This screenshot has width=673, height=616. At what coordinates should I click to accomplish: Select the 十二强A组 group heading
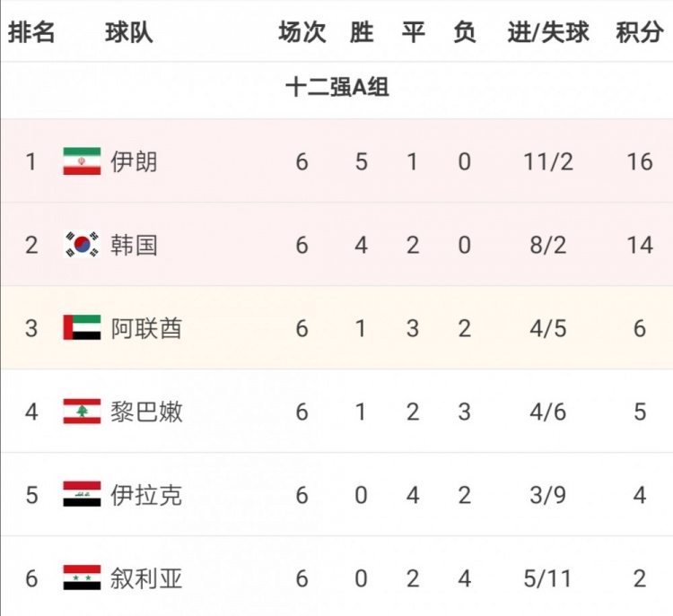[x=337, y=87]
